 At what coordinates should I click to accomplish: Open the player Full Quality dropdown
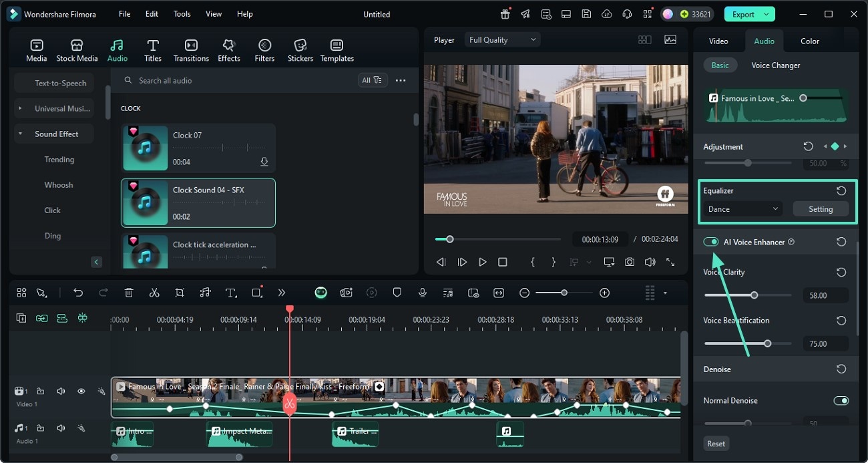[x=502, y=40]
